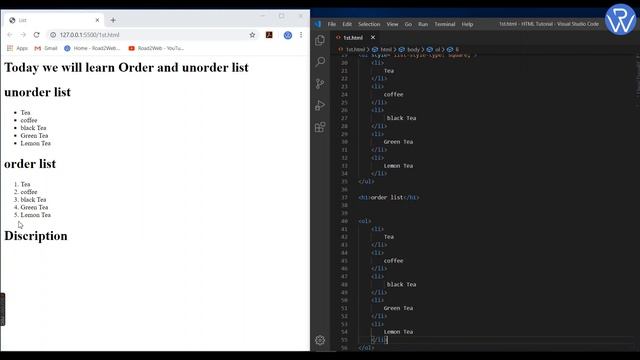
Task: Open the Manage gear in VS Code
Action: 320,340
